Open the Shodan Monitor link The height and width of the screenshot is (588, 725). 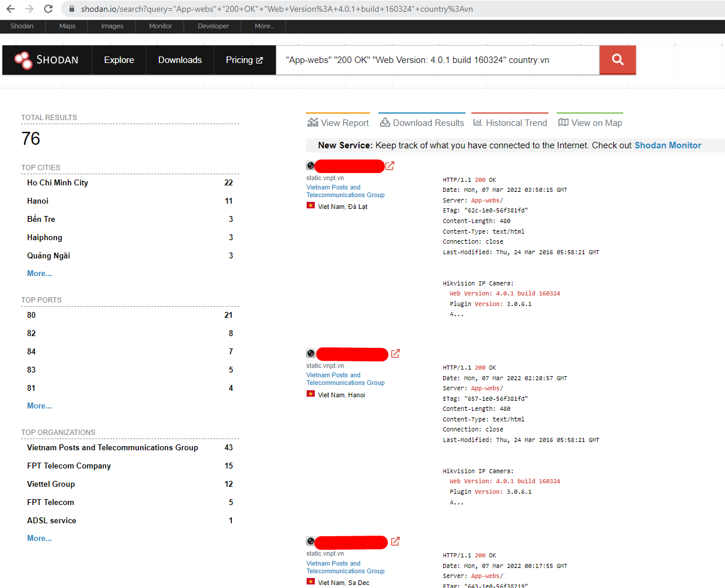click(x=668, y=145)
